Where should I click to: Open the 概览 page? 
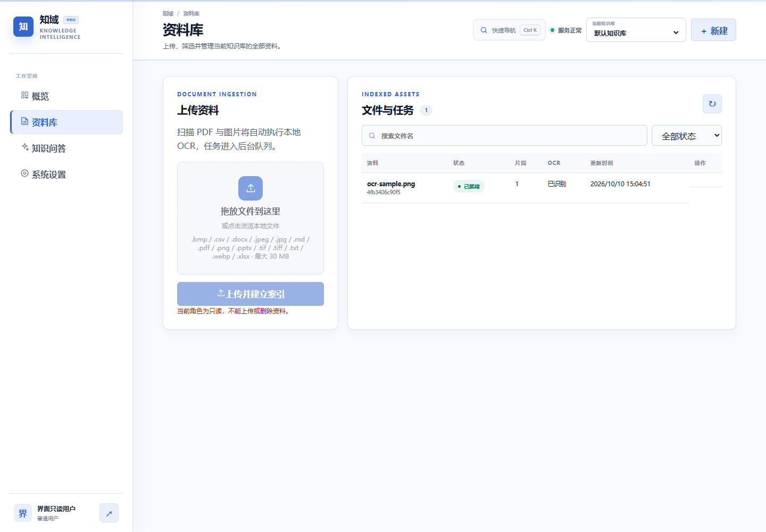[66, 96]
